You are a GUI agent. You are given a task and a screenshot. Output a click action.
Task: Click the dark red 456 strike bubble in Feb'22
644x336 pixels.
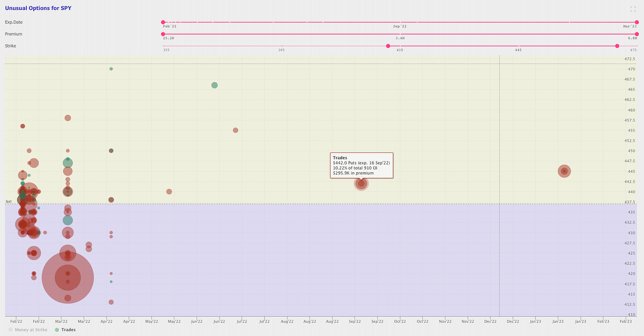pyautogui.click(x=23, y=126)
